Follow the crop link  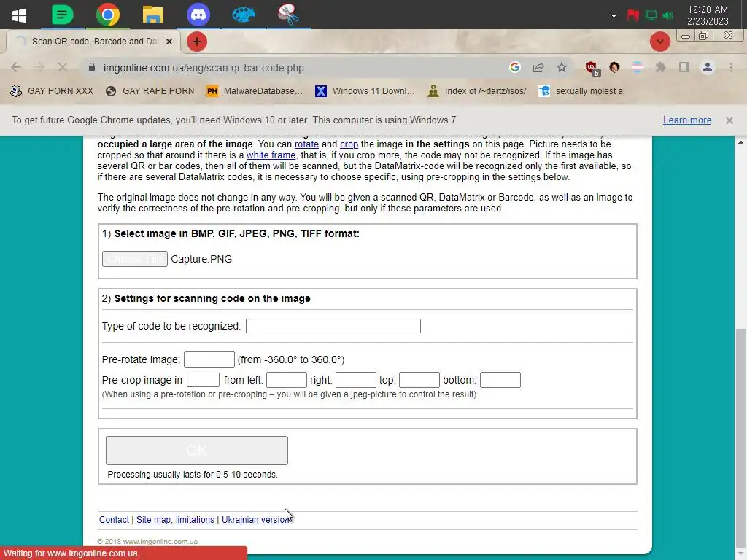click(349, 144)
